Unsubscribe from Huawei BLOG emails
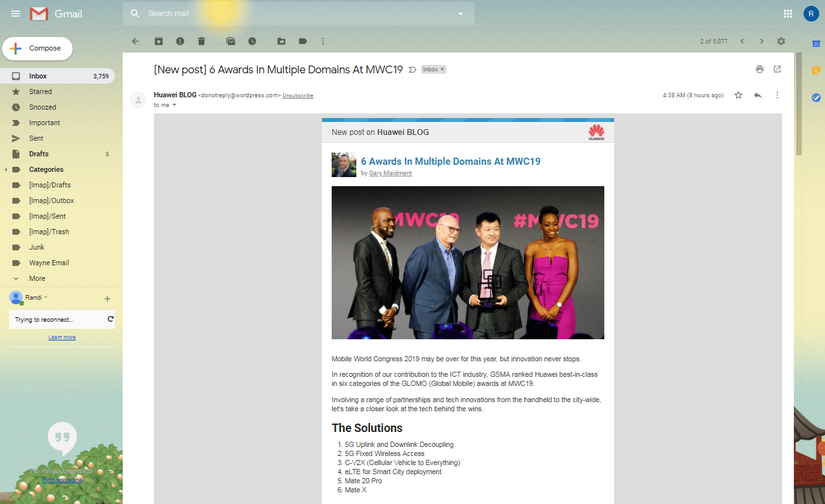This screenshot has width=825, height=504. [298, 95]
